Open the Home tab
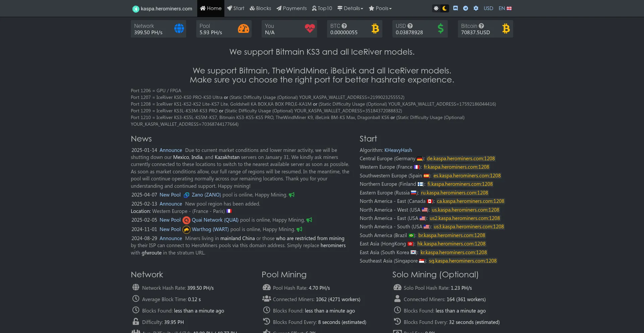 pyautogui.click(x=211, y=8)
